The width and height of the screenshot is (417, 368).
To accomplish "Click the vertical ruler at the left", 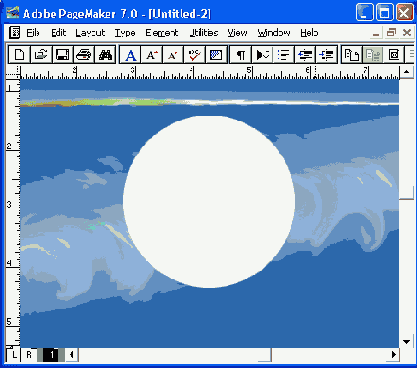I will 13,213.
